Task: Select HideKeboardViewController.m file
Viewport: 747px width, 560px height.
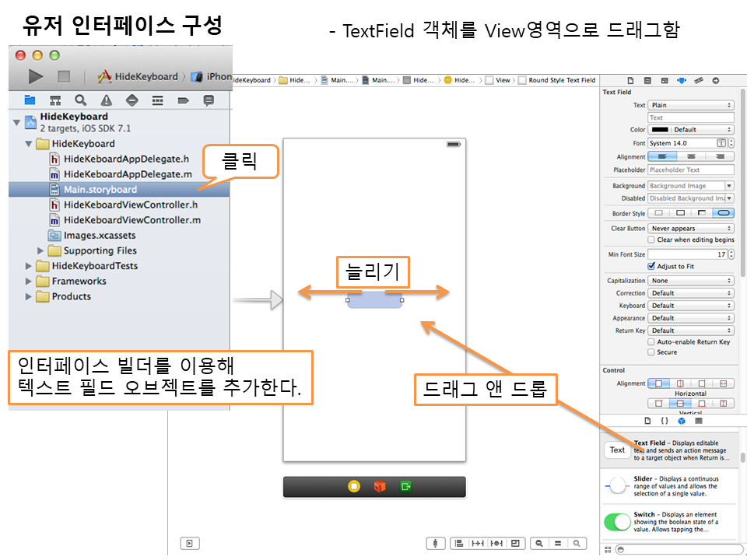Action: pos(132,220)
